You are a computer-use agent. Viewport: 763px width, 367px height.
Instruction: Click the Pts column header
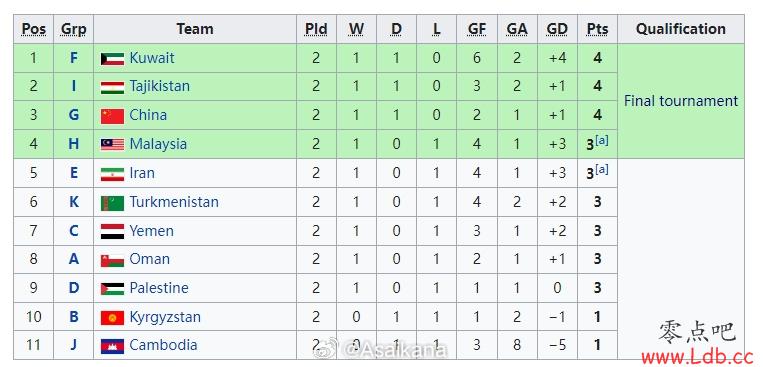click(x=597, y=29)
